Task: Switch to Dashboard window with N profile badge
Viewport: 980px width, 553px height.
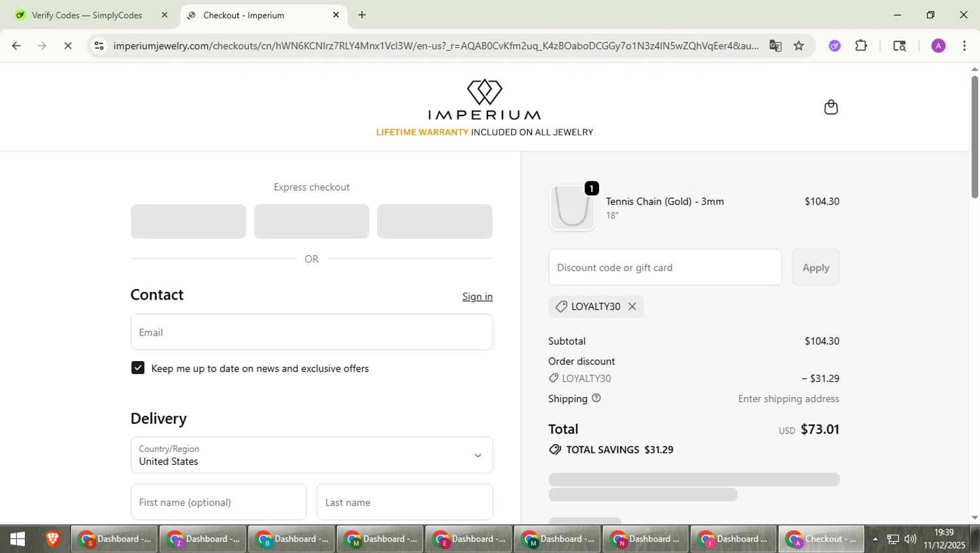Action: (645, 539)
